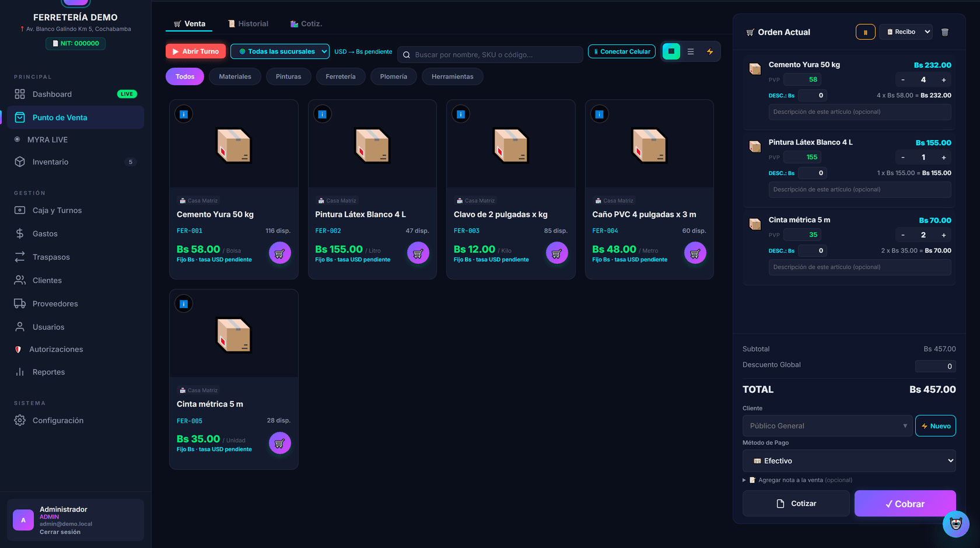The width and height of the screenshot is (980, 548).
Task: Focus the product search field
Action: 490,55
